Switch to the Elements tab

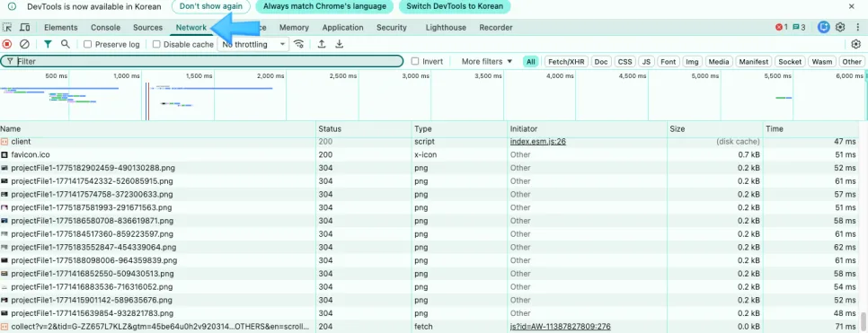pos(61,27)
